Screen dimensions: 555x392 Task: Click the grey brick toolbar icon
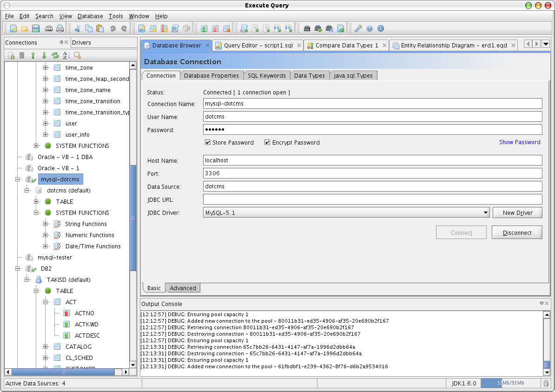186,29
